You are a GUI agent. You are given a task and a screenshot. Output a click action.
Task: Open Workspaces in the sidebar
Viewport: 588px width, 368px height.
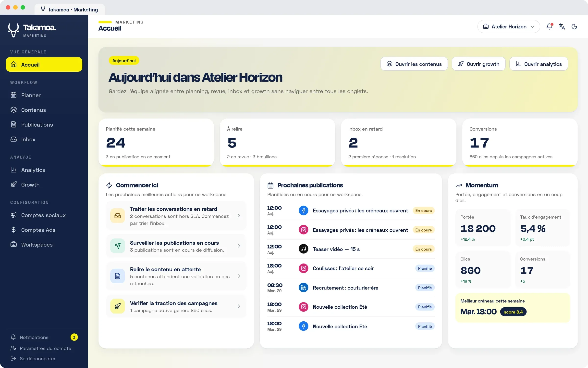point(44,245)
